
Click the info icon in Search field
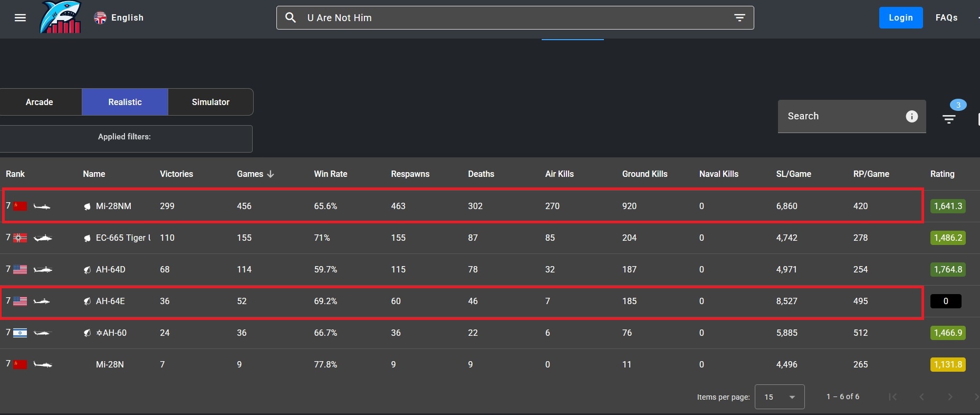[x=911, y=117]
